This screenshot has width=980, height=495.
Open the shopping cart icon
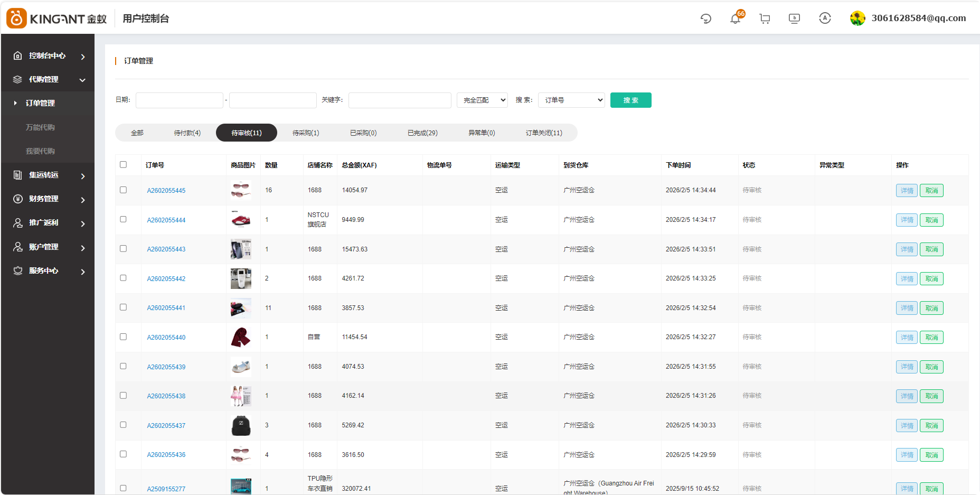[x=765, y=19]
